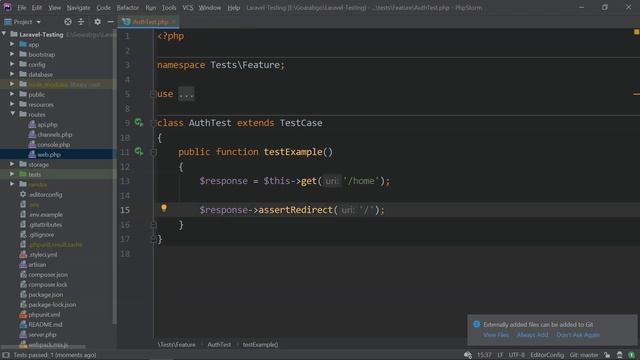Click the LF line separator selector
This screenshot has height=360, width=640.
coord(500,355)
